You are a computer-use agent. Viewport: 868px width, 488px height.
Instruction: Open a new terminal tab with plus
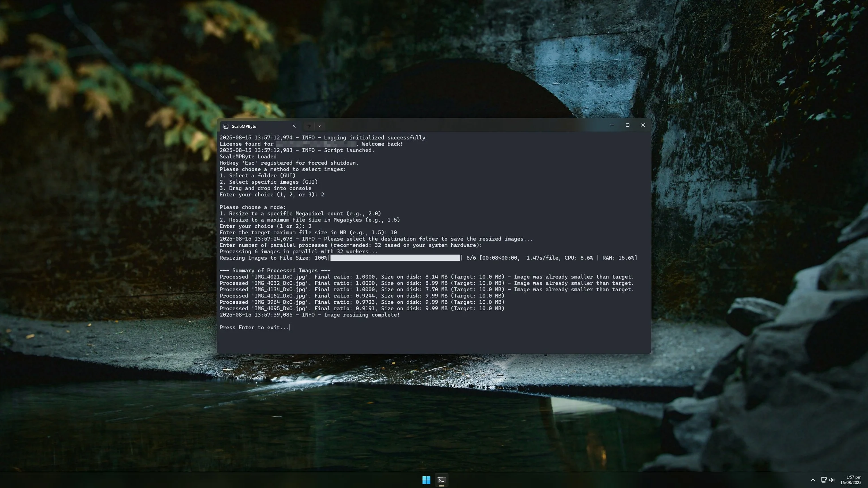coord(309,126)
